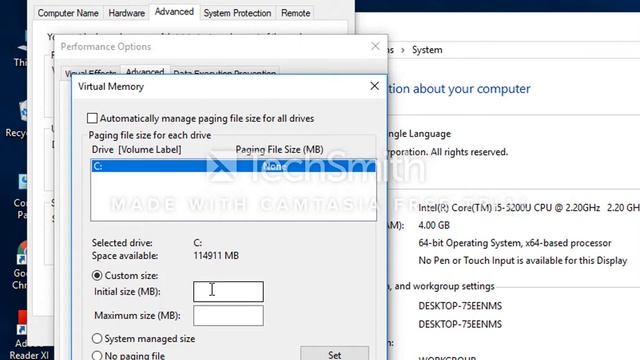
Task: Select the No paging file option
Action: (x=97, y=356)
